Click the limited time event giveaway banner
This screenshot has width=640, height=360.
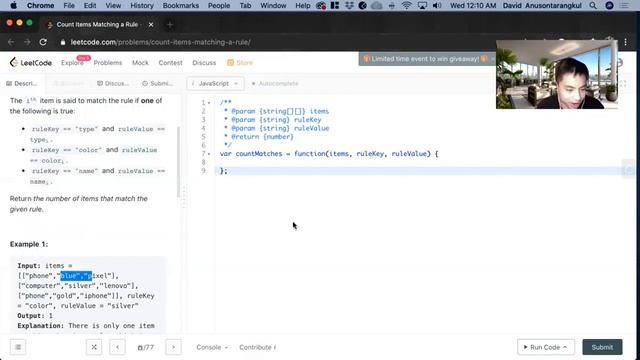click(427, 59)
